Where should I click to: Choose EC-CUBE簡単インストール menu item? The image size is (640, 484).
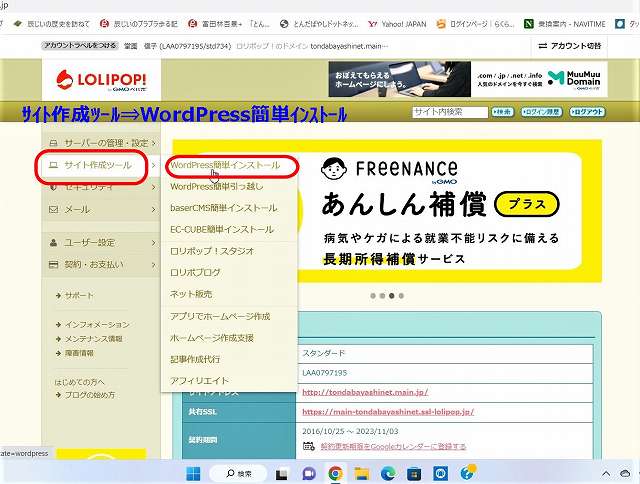pyautogui.click(x=221, y=229)
